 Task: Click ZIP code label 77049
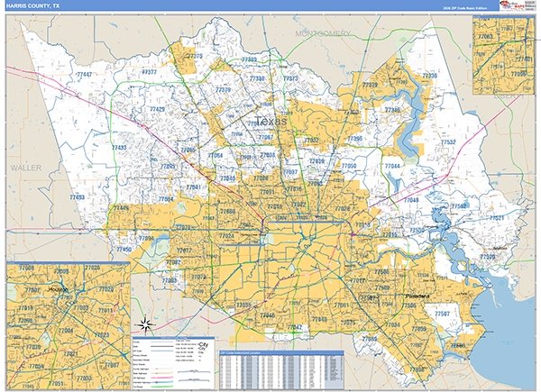pos(411,200)
